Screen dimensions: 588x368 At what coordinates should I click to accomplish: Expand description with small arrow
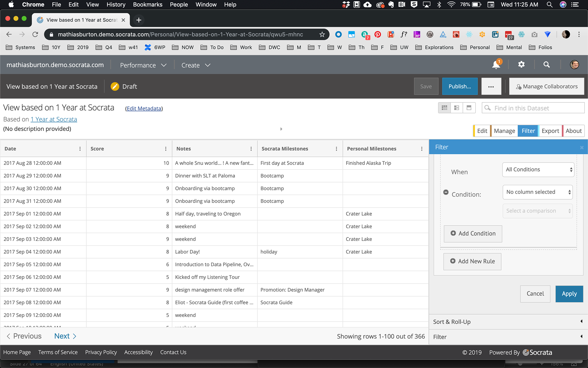click(x=281, y=129)
